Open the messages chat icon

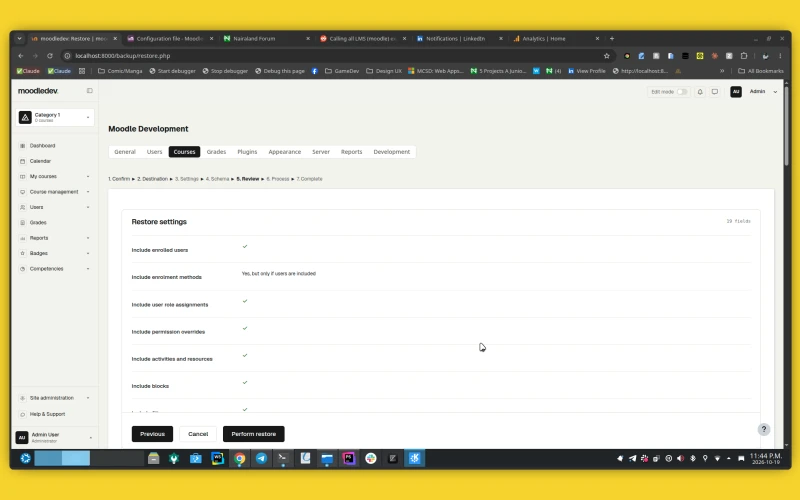click(x=715, y=92)
